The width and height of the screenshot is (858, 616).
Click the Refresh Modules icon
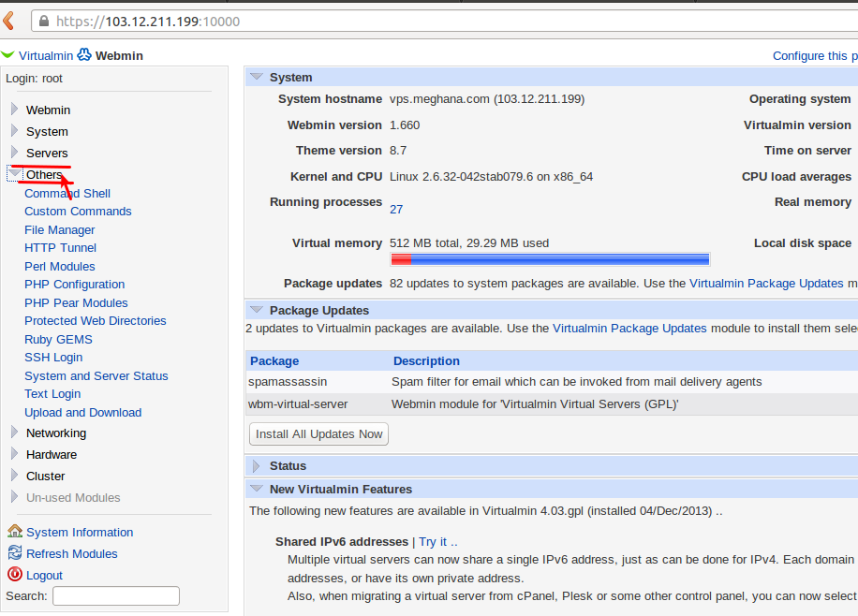pyautogui.click(x=15, y=553)
